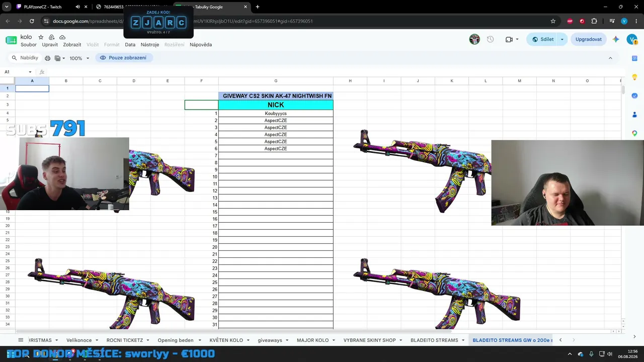Open Contacts in the side panel
The image size is (644, 362).
pos(634,115)
